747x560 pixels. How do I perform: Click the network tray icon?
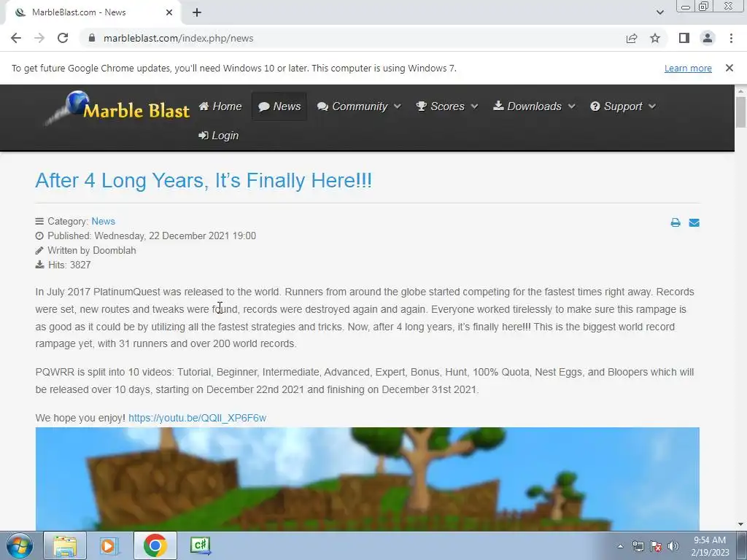[638, 546]
